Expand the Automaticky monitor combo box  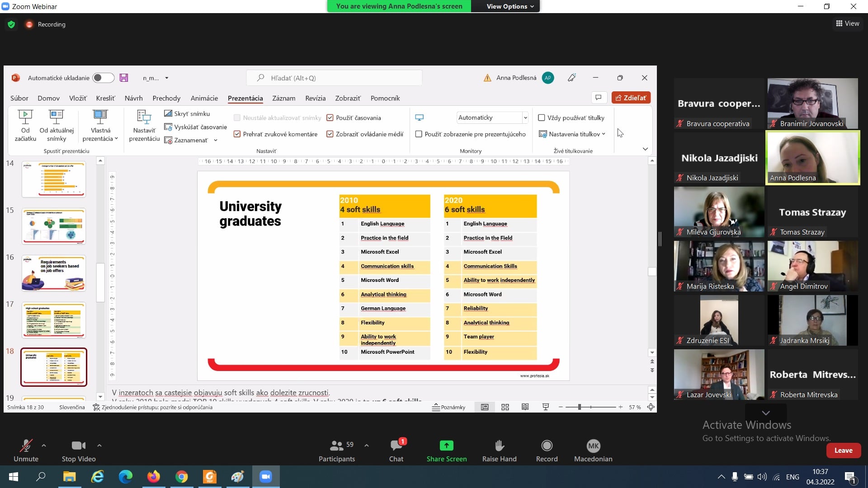[x=525, y=117]
